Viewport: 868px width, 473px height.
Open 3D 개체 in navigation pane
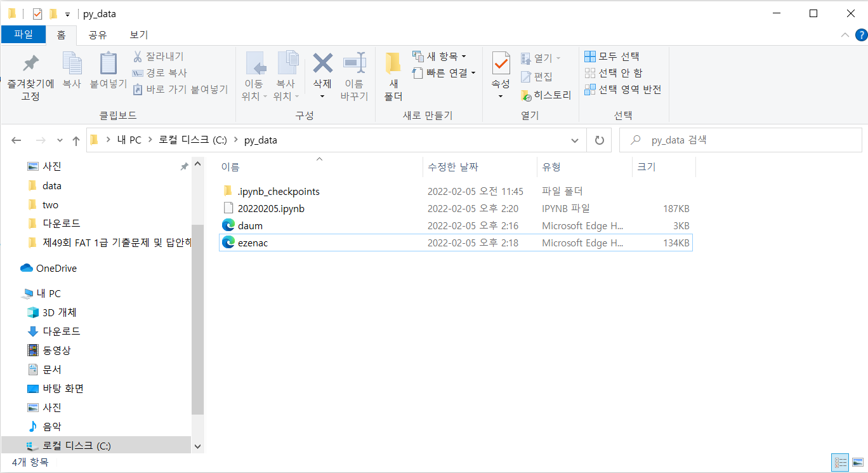[51, 312]
